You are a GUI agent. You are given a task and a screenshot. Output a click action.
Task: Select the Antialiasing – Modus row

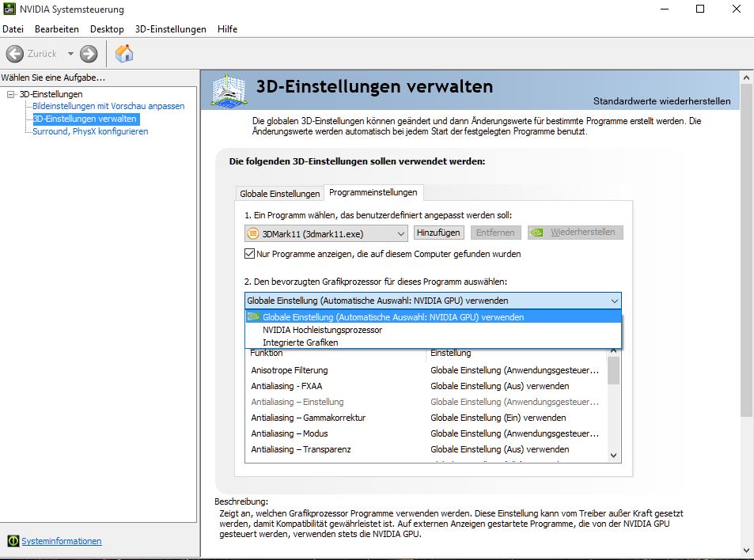426,433
